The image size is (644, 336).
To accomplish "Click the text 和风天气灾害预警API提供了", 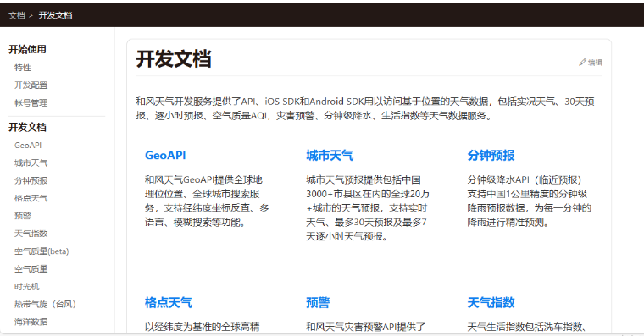I will click(365, 327).
